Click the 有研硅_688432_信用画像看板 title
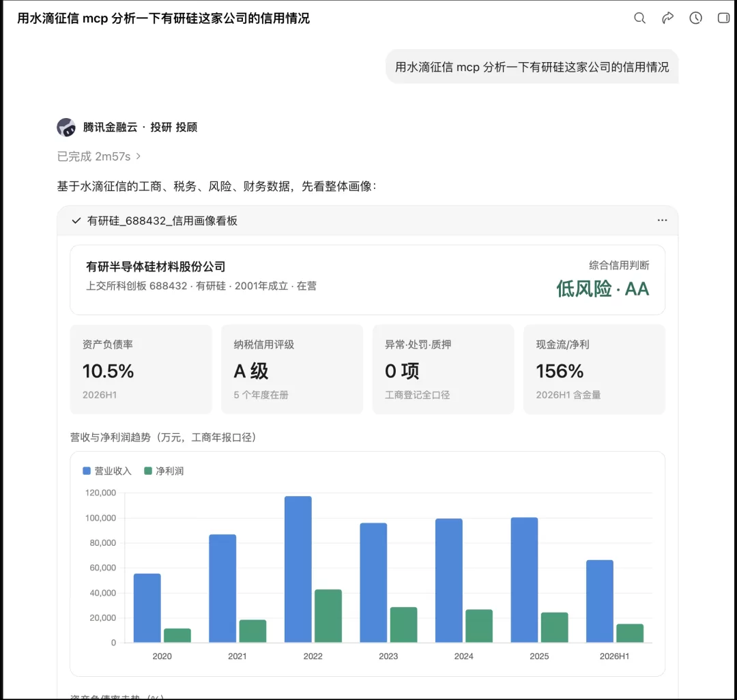Viewport: 737px width, 700px height. (x=162, y=221)
